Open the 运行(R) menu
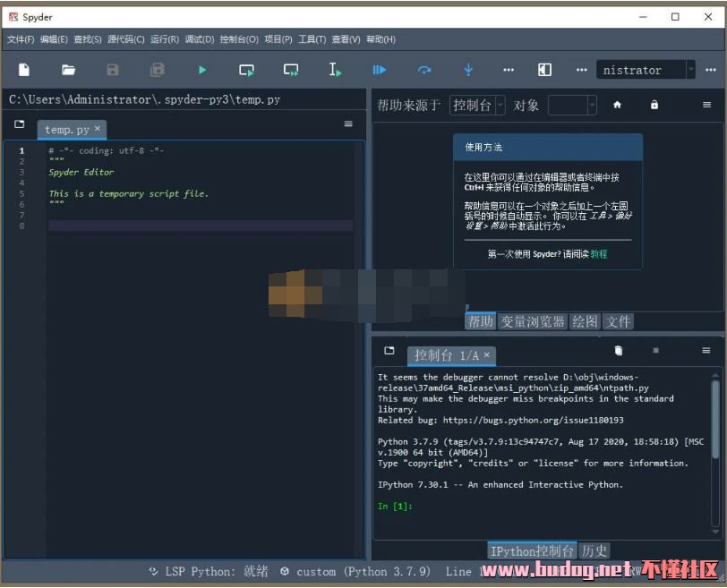Image resolution: width=727 pixels, height=588 pixels. click(x=165, y=39)
